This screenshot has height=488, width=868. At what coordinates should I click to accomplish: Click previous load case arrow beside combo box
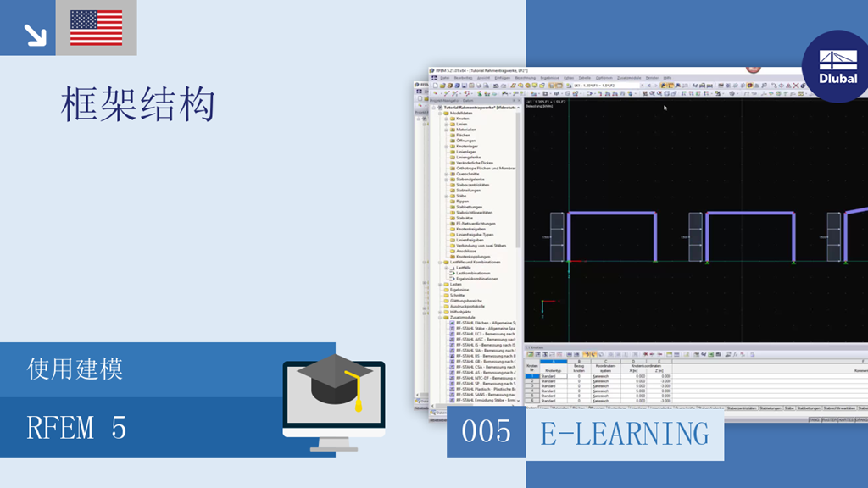pos(649,86)
